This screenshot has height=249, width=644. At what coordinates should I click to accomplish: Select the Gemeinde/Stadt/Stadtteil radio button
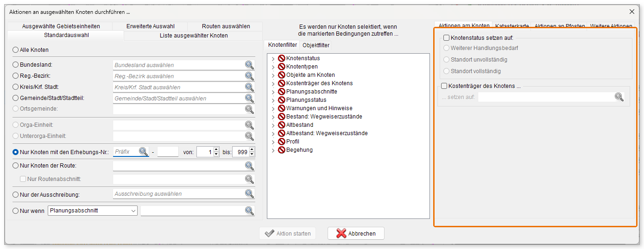pos(16,98)
